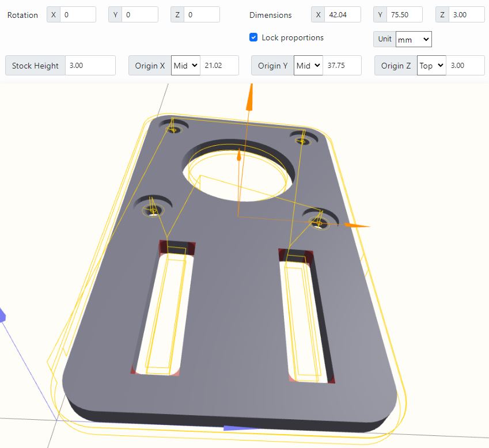Edit the Dimensions X value 42.04
The width and height of the screenshot is (489, 448).
[x=343, y=14]
